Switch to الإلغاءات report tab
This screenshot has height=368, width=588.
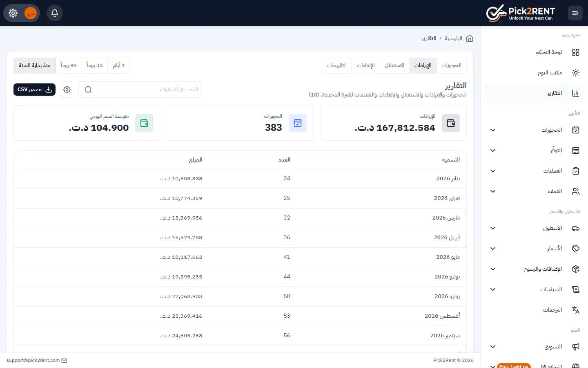366,65
